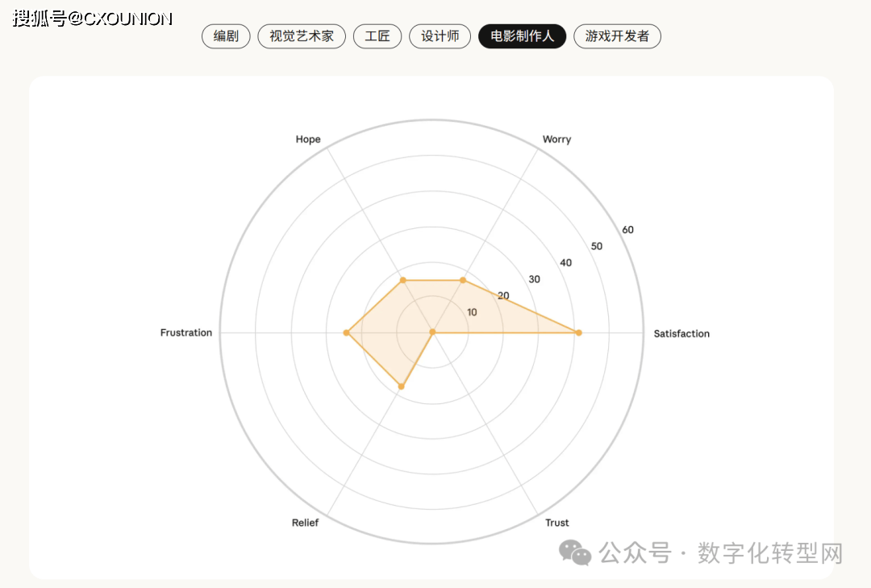The image size is (871, 588).
Task: Click the Hope data point
Action: pyautogui.click(x=402, y=280)
